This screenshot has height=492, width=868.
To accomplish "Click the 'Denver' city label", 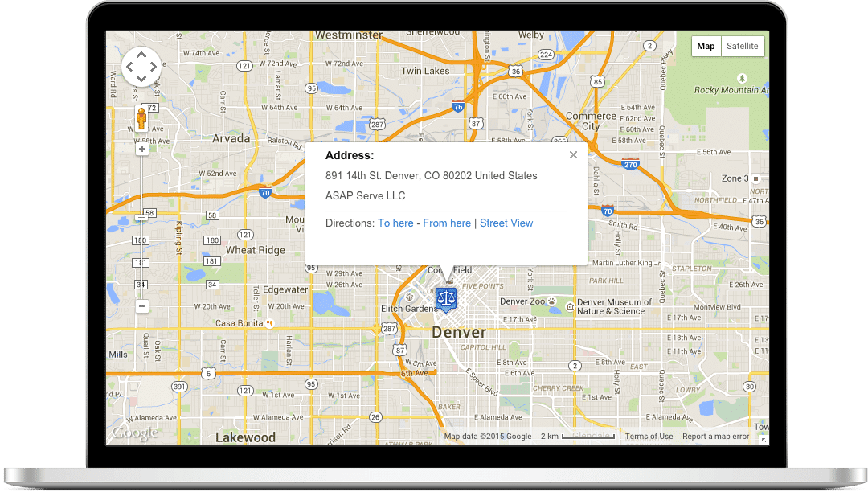I will (x=459, y=332).
